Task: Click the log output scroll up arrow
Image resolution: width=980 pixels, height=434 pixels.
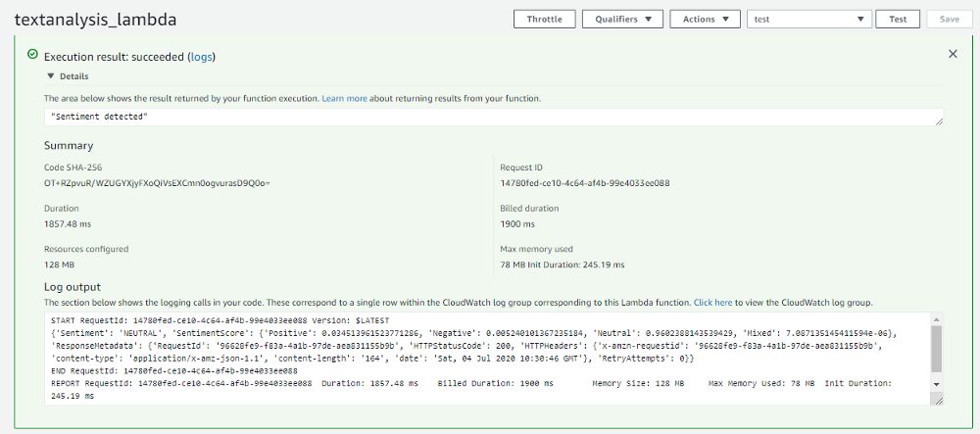Action: [x=937, y=318]
